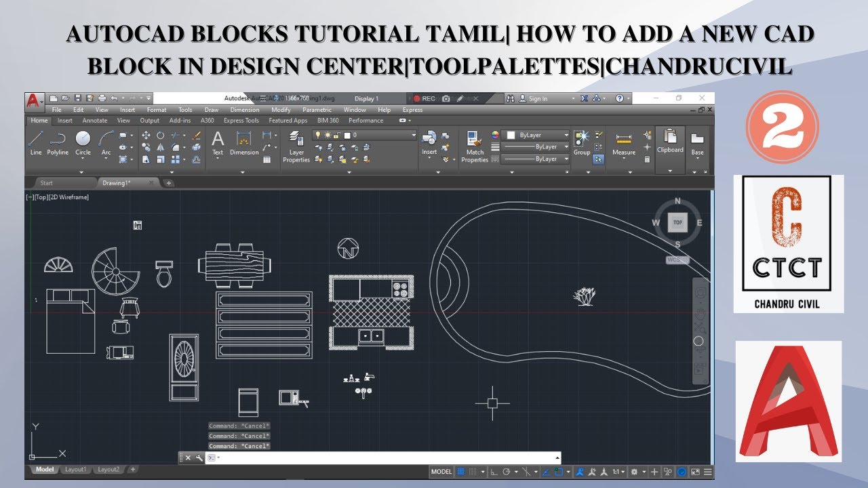The image size is (868, 488).
Task: Toggle MODEL space button in status bar
Action: coord(441,471)
